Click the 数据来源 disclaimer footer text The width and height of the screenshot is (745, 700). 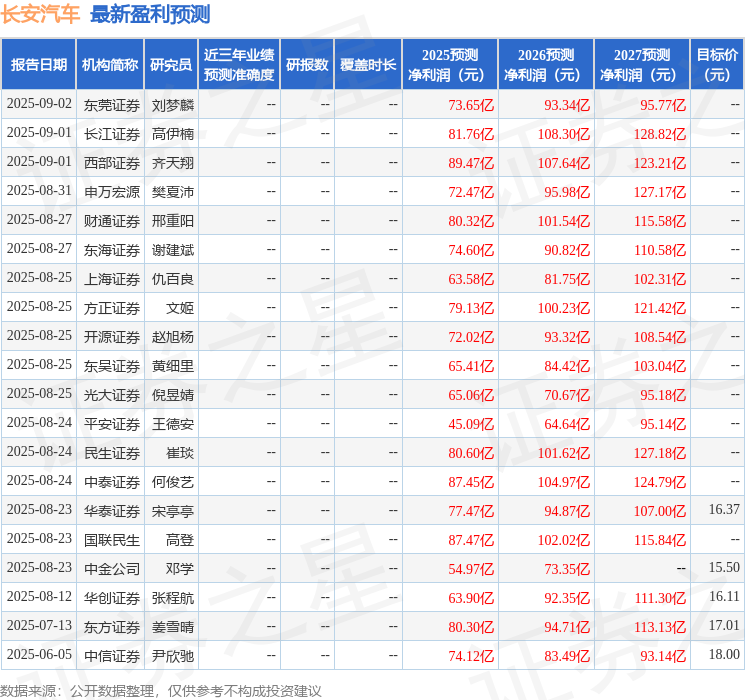161,691
